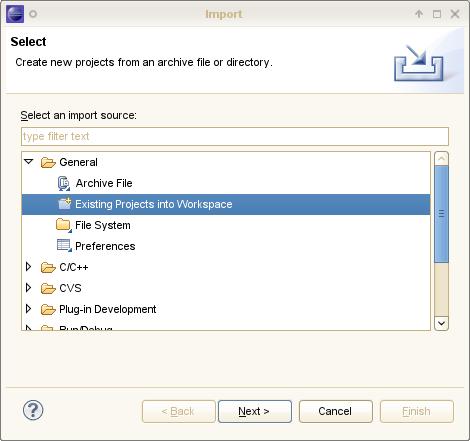The image size is (470, 441).
Task: Expand the C/C++ category
Action: [x=29, y=267]
